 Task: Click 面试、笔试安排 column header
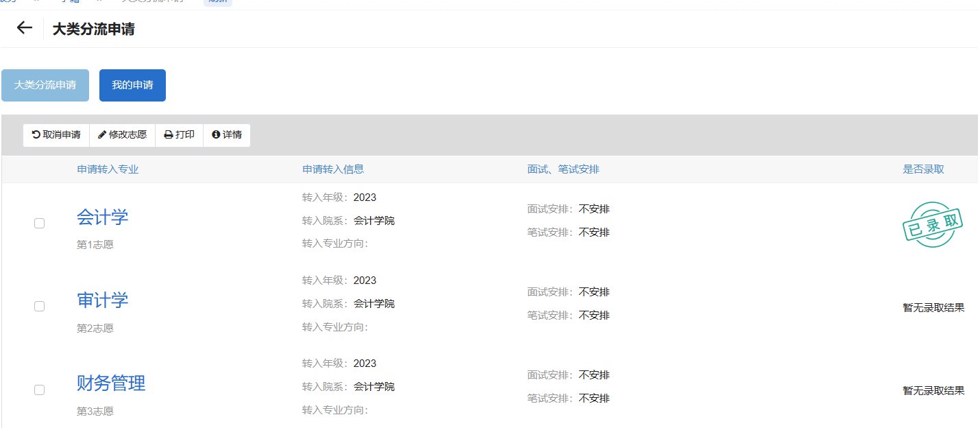point(563,169)
